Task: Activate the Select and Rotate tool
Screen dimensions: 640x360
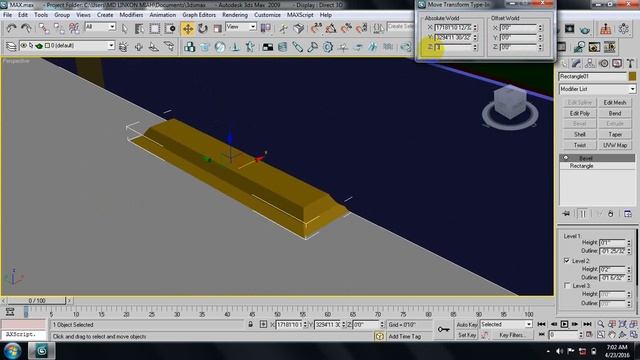Action: coord(203,28)
